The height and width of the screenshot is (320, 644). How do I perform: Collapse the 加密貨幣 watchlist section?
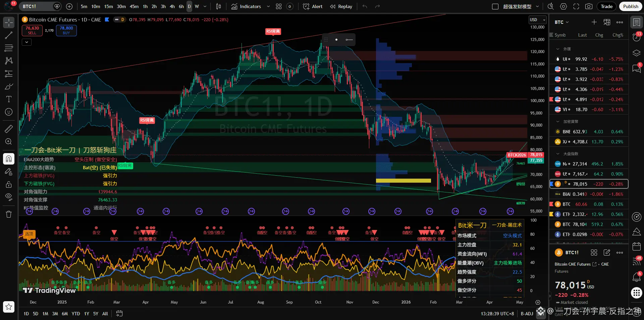(x=558, y=122)
